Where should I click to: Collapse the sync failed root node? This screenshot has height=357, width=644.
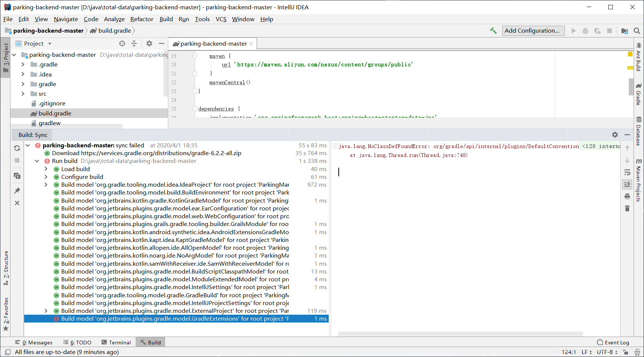(x=28, y=145)
